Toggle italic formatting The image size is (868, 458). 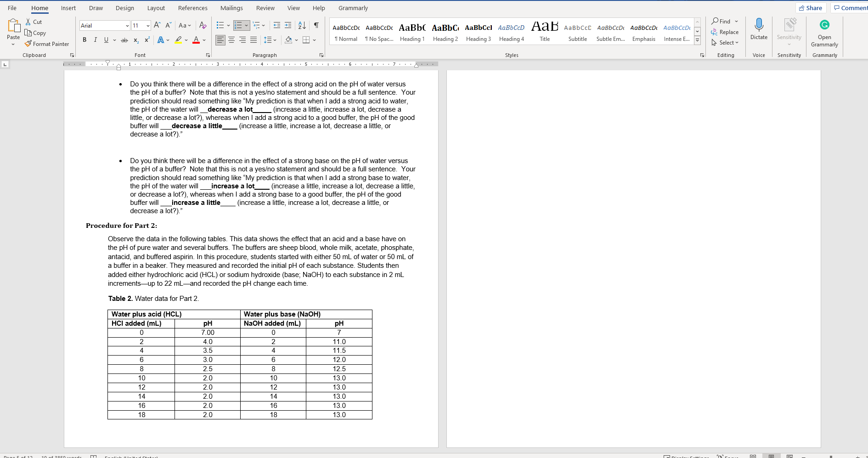coord(95,40)
